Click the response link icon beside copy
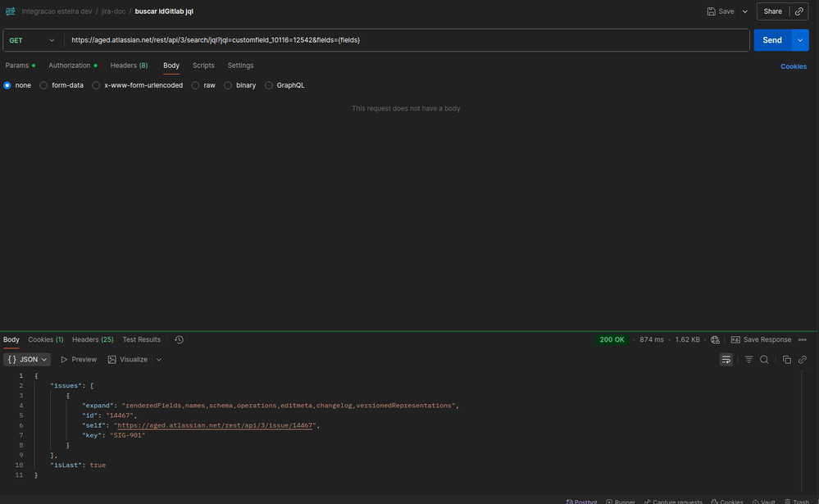Viewport: 819px width, 504px height. [803, 359]
